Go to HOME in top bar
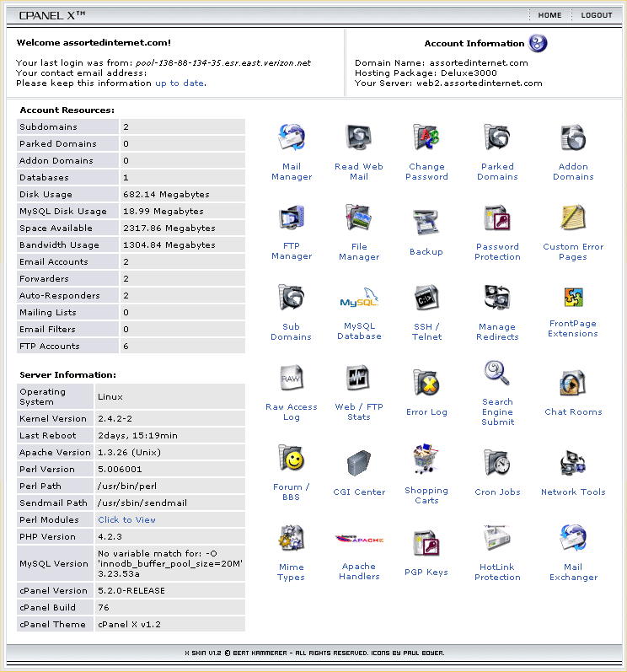 coord(549,15)
